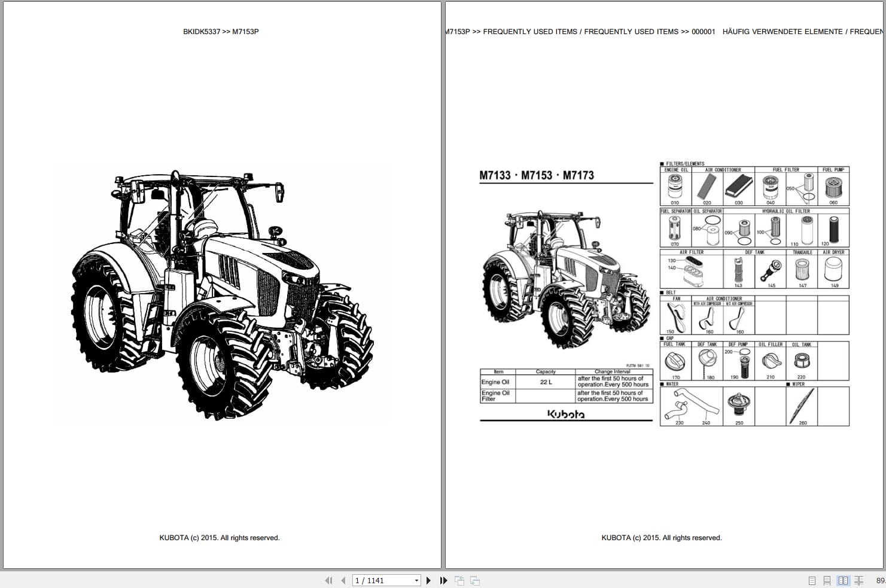The width and height of the screenshot is (886, 588).
Task: Click thermostat part 250
Action: click(x=739, y=404)
